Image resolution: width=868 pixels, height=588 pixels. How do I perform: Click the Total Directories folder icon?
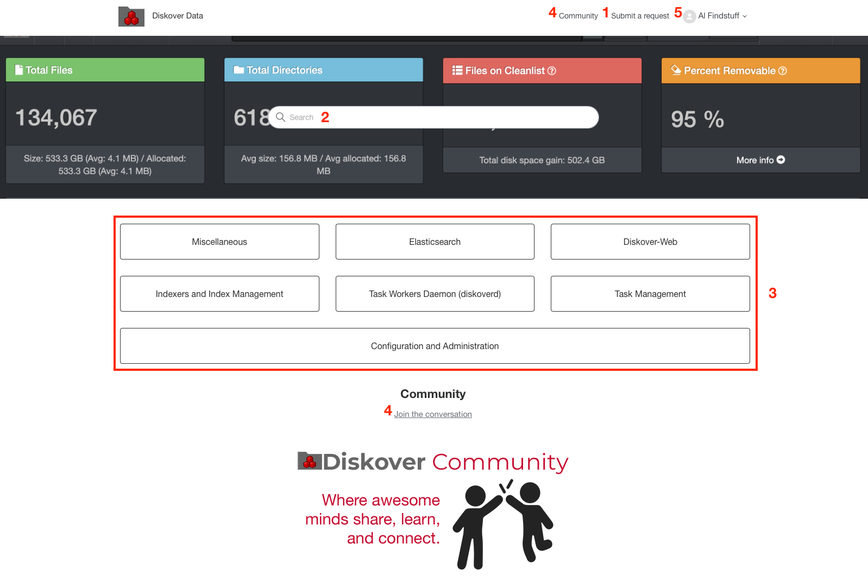tap(238, 70)
